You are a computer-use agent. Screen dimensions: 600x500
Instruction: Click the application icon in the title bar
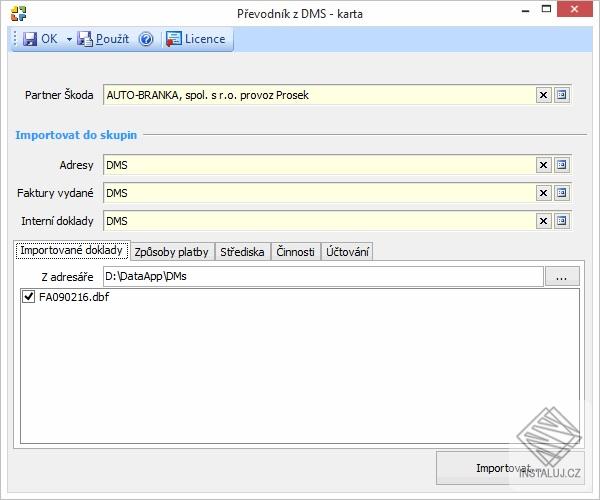coord(18,13)
